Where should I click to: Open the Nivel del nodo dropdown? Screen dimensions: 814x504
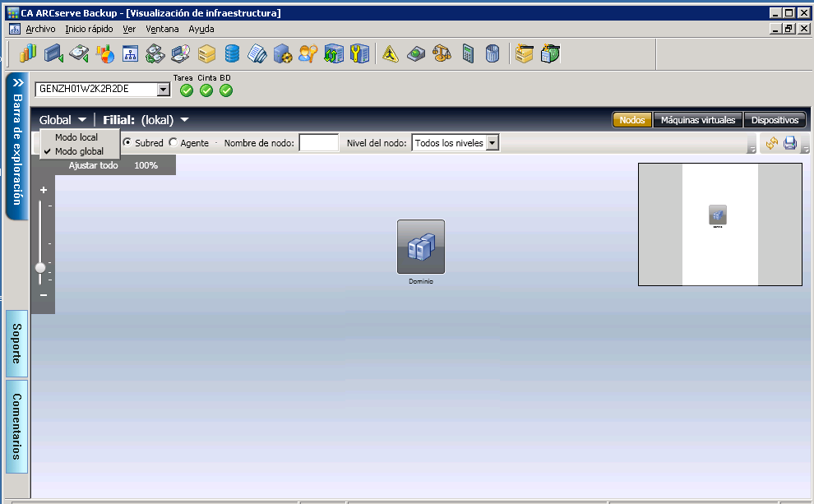(493, 143)
